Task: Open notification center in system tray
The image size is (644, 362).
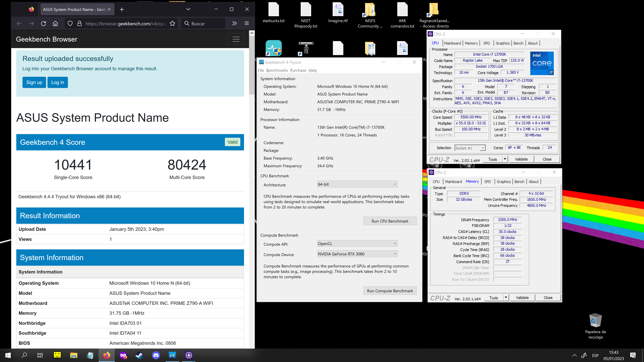Action: [x=633, y=355]
